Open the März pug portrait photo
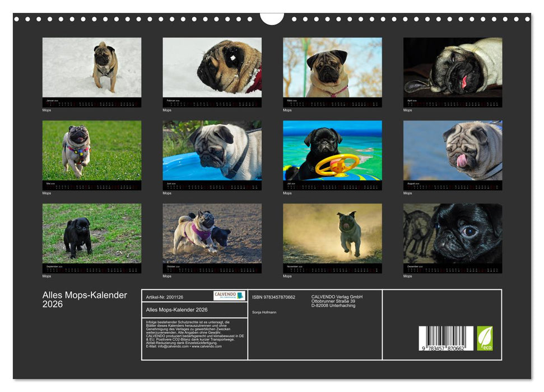 pos(332,67)
